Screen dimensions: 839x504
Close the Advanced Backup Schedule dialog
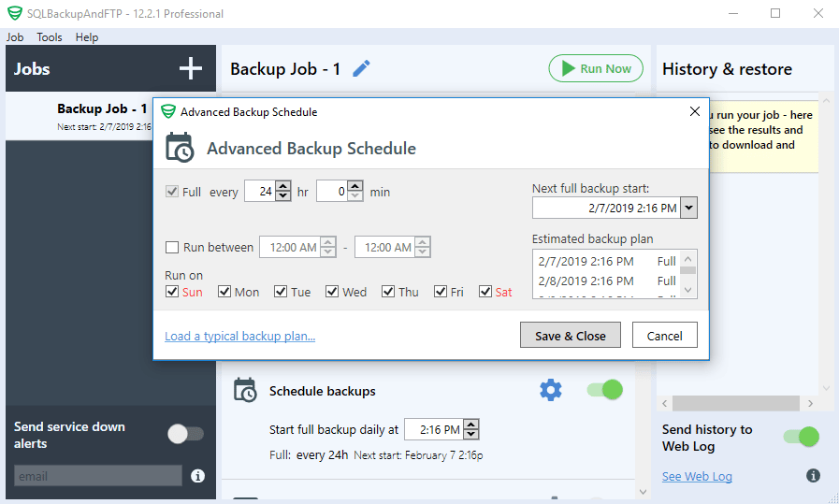tap(695, 111)
